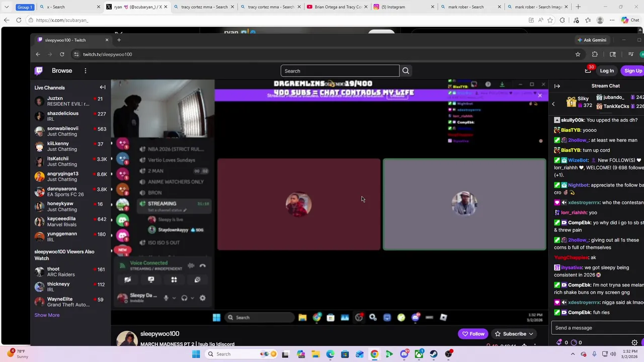Screen dimensions: 644x362
Task: Open WayneElite Grand Theft Auto channel
Action: 69,302
